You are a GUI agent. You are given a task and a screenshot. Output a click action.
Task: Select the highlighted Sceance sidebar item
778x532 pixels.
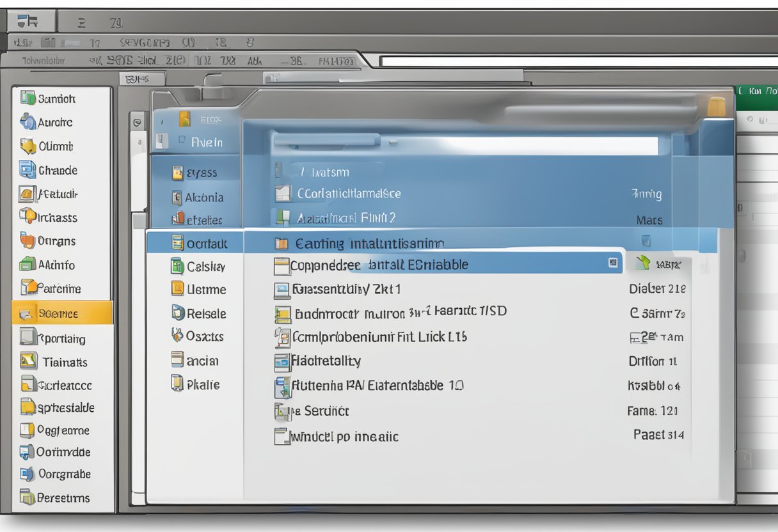coord(62,313)
